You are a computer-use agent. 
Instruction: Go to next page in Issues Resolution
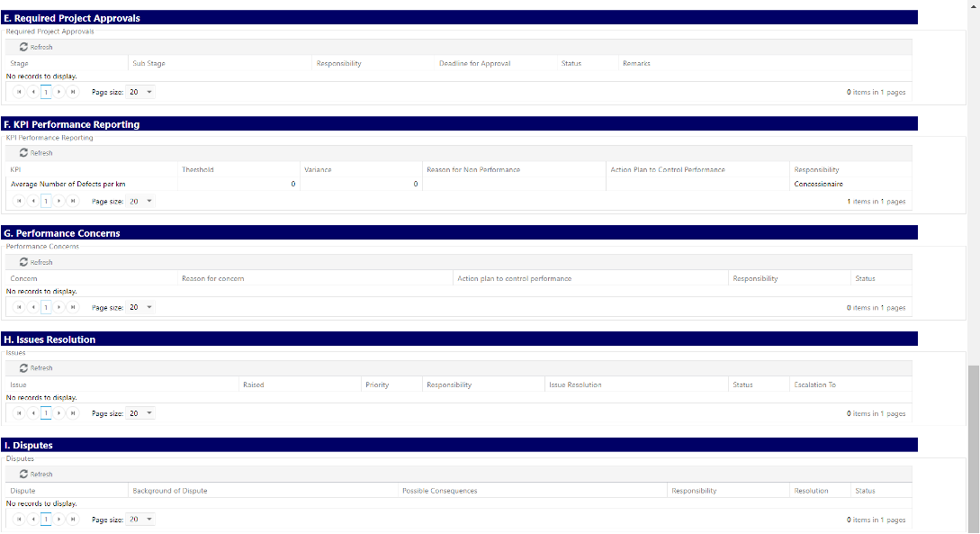click(58, 412)
